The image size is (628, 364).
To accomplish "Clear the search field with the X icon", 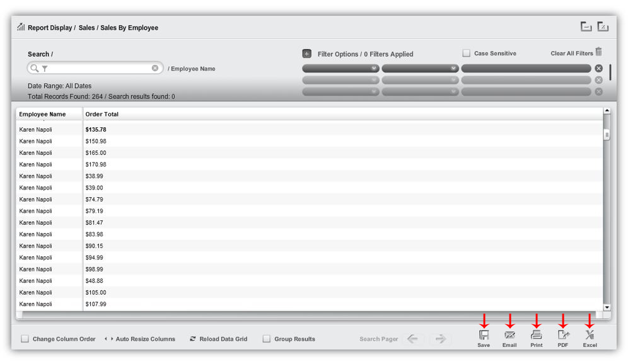I will click(x=155, y=68).
